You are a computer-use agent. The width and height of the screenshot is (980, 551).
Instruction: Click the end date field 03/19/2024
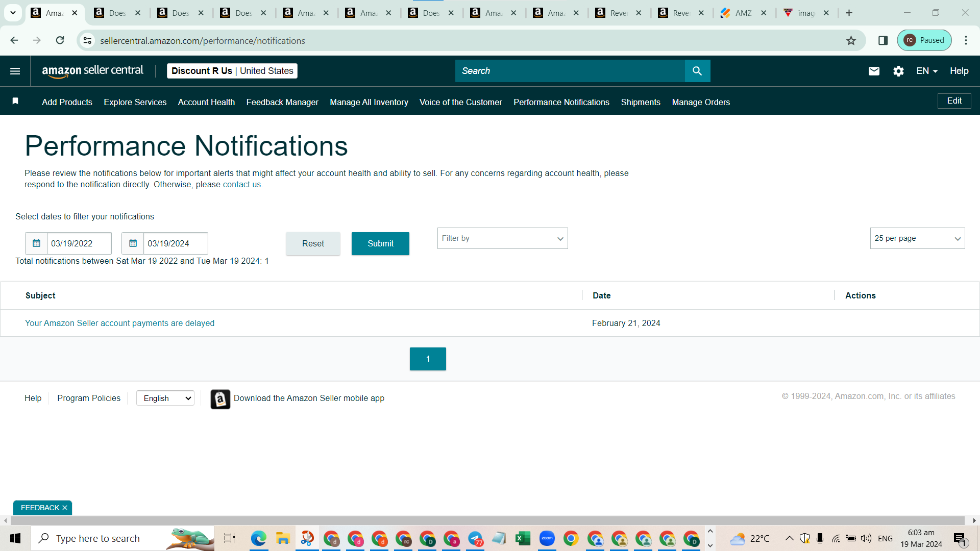[176, 243]
